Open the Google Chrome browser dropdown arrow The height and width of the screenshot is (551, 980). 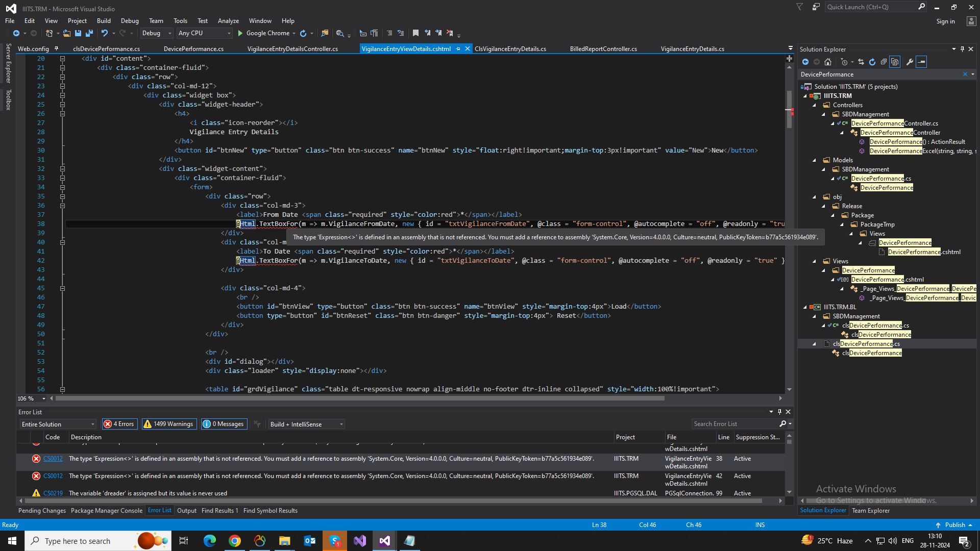tap(294, 33)
